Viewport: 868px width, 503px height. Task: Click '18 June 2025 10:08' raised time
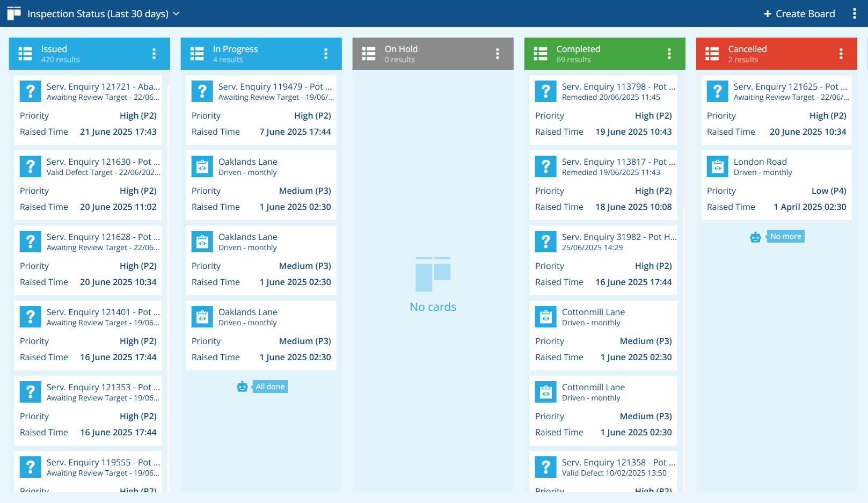(x=633, y=207)
